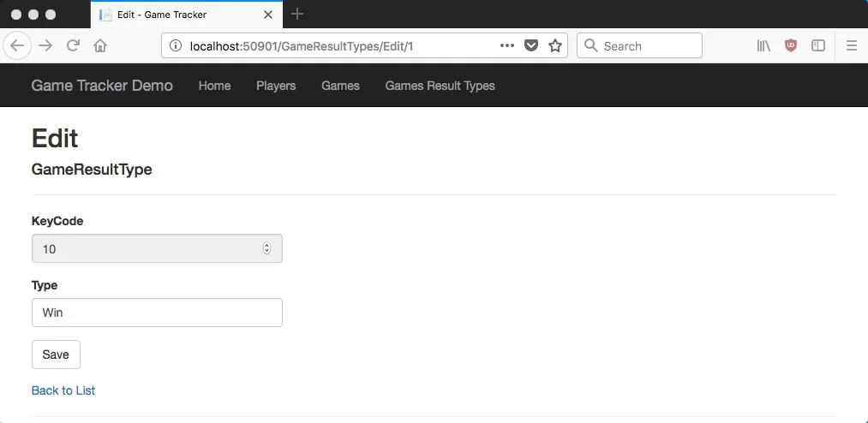Click the browser Search box
Viewport: 868px width, 423px height.
point(639,46)
